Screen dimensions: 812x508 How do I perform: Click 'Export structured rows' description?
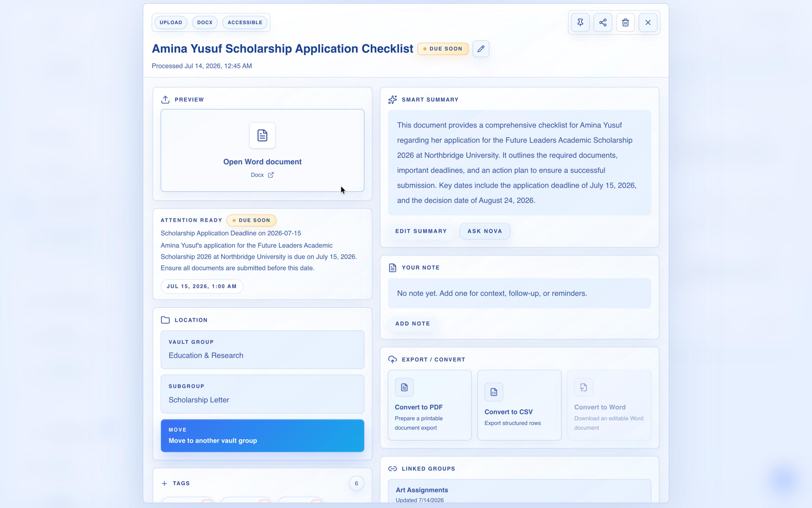512,423
